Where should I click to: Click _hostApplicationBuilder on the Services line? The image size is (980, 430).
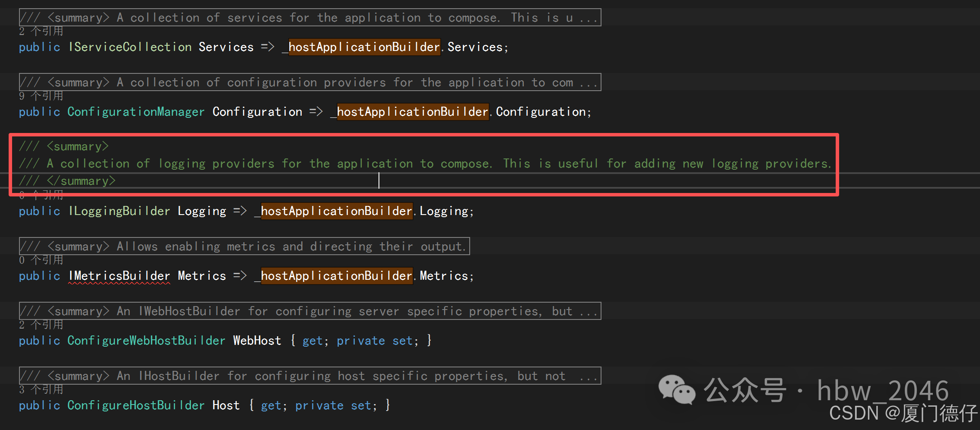click(362, 47)
